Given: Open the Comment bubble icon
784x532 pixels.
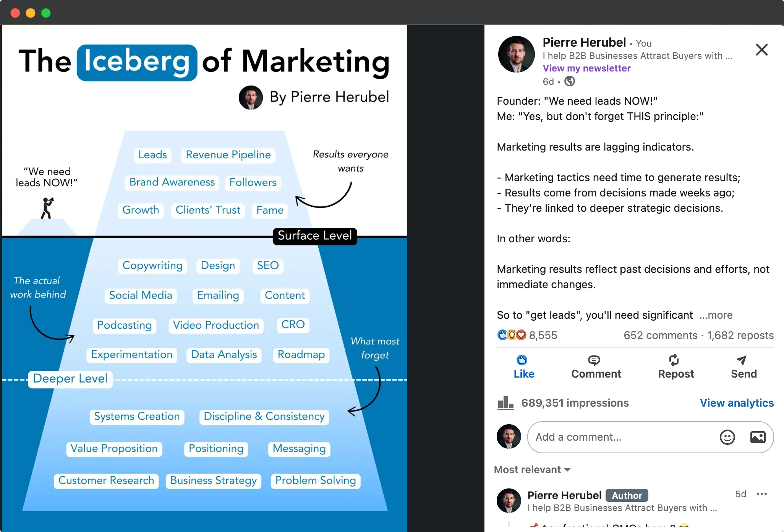Looking at the screenshot, I should pos(594,360).
